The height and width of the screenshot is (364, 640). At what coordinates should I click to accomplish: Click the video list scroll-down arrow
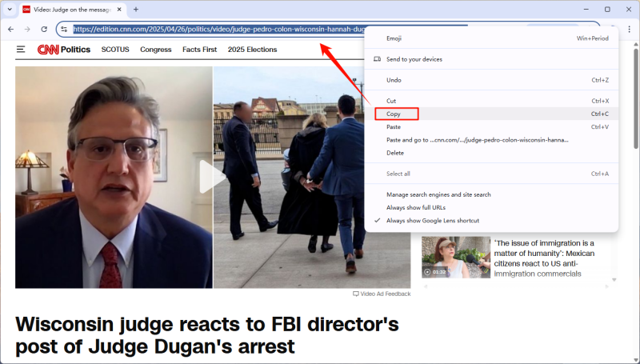614,280
